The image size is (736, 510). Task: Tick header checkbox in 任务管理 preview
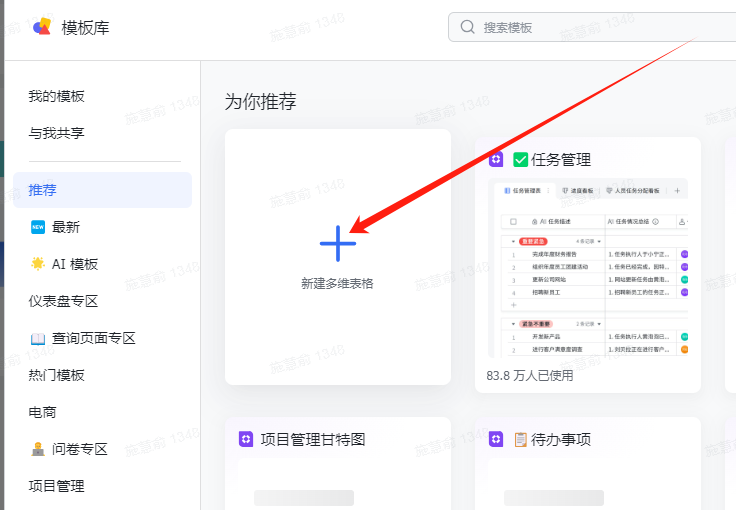coord(514,221)
